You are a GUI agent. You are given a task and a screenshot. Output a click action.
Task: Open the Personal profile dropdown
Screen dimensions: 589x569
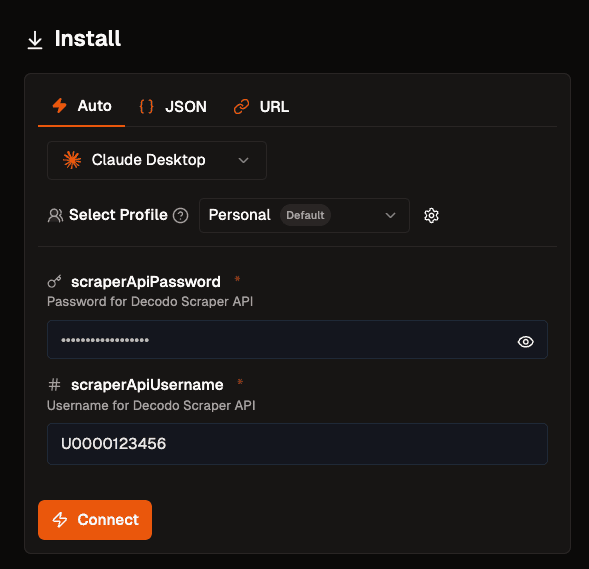click(x=304, y=216)
